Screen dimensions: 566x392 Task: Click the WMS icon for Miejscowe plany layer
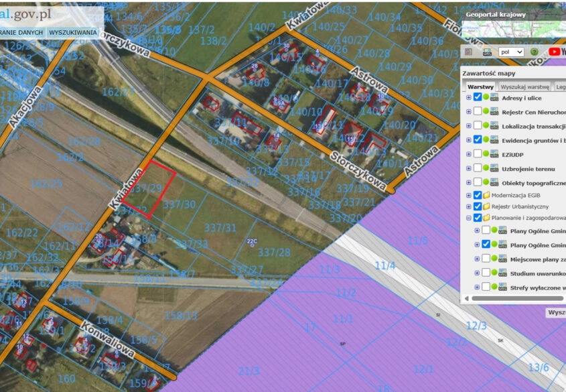502,259
